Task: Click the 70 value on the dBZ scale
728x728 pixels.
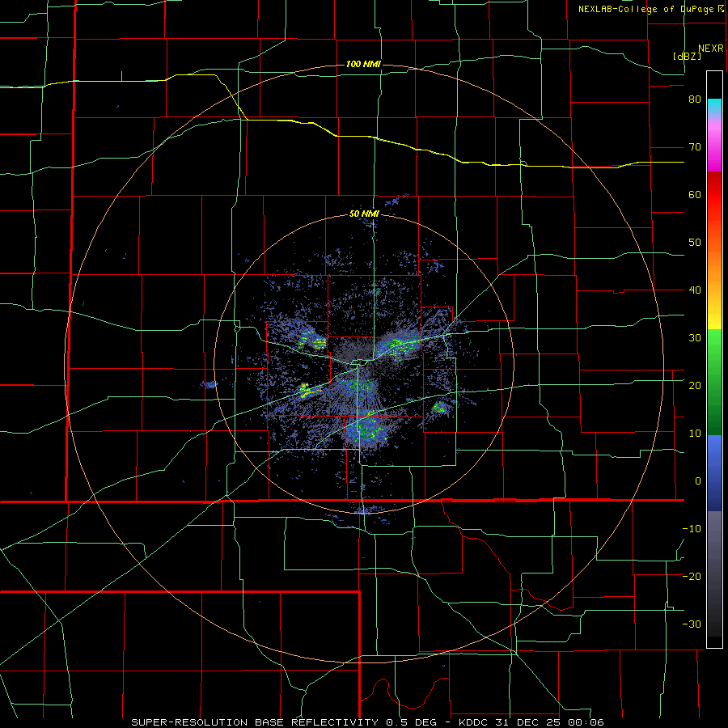Action: 695,147
